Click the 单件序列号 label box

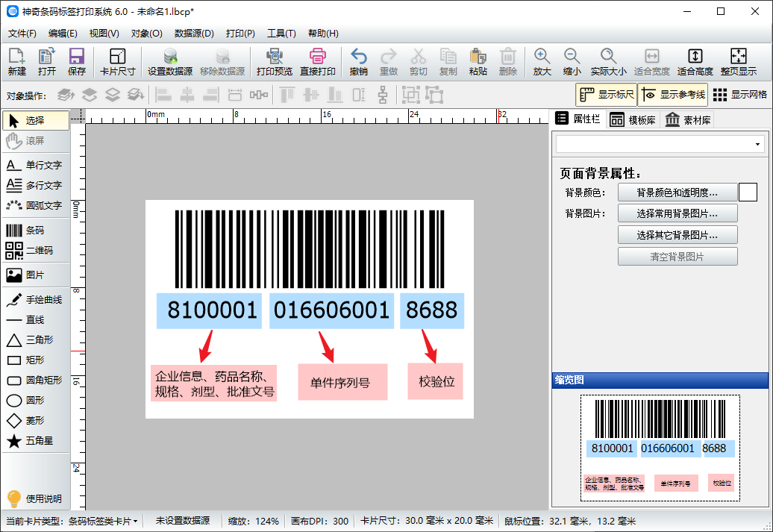point(342,382)
